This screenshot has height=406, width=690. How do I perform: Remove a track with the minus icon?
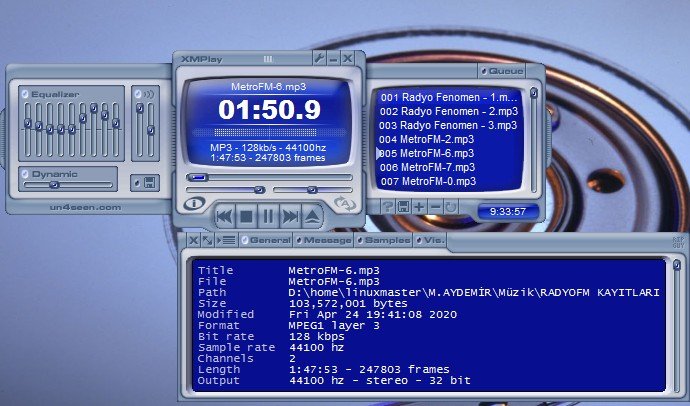click(x=435, y=207)
